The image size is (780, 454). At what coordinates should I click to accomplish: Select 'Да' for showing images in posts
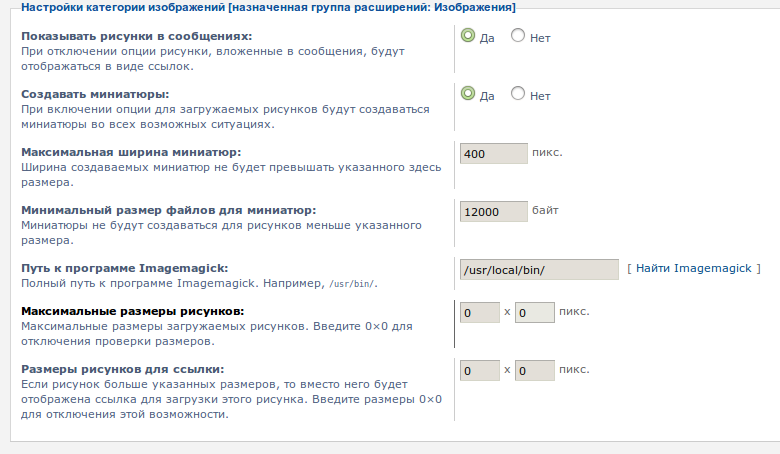[x=467, y=36]
